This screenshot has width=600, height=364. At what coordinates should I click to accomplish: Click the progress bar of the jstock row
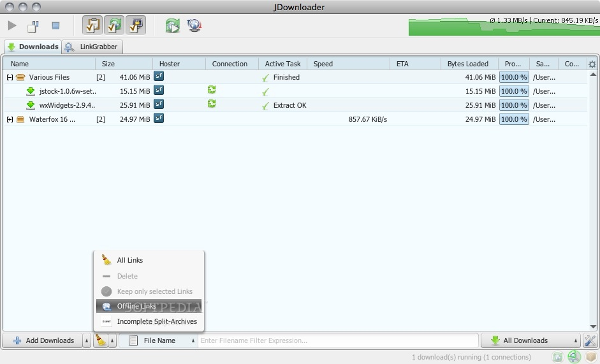pos(514,91)
